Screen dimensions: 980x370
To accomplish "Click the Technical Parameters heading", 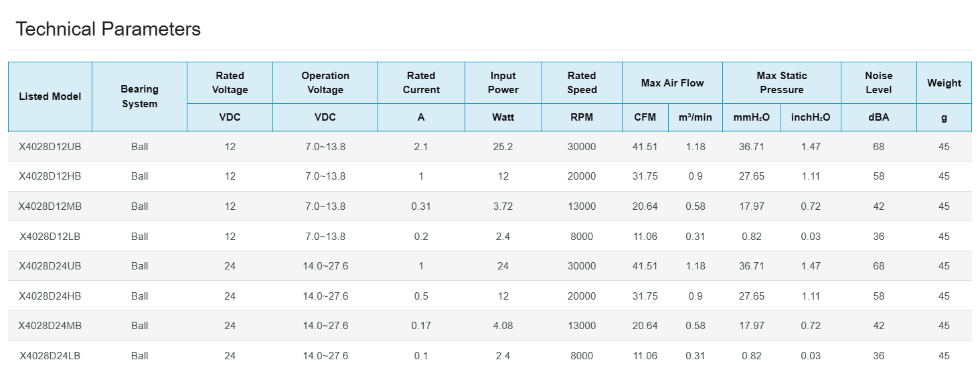I will (x=108, y=29).
